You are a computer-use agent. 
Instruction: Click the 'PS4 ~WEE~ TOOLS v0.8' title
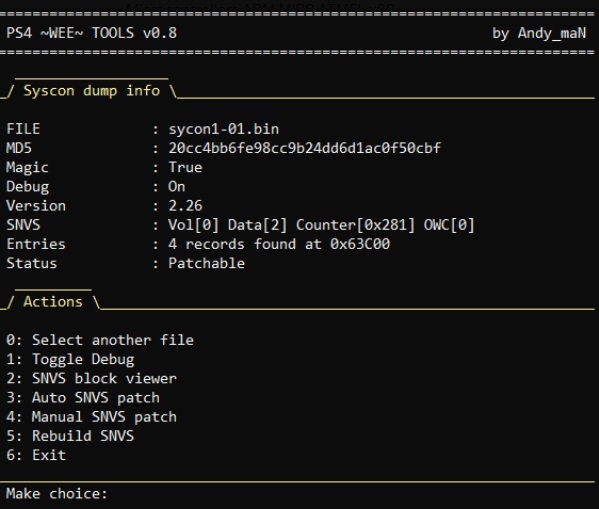click(x=92, y=33)
